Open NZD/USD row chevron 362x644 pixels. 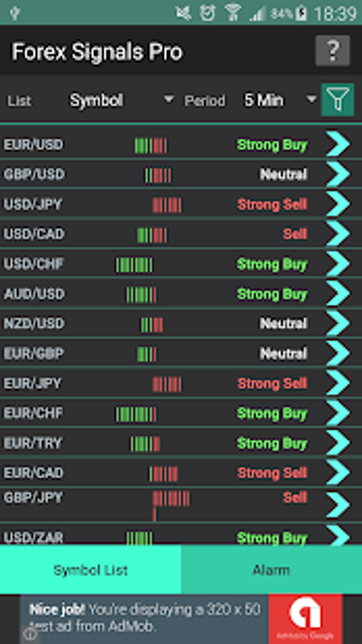point(338,323)
